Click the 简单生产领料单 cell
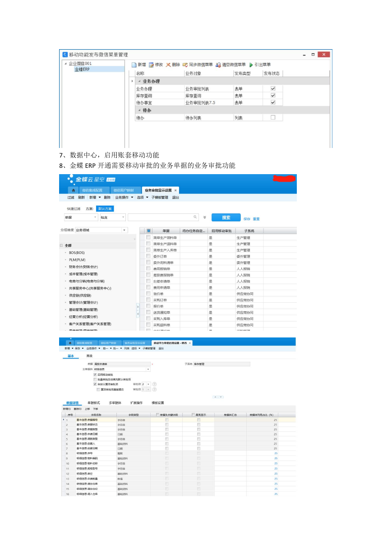This screenshot has height=554, width=392. 166,237
